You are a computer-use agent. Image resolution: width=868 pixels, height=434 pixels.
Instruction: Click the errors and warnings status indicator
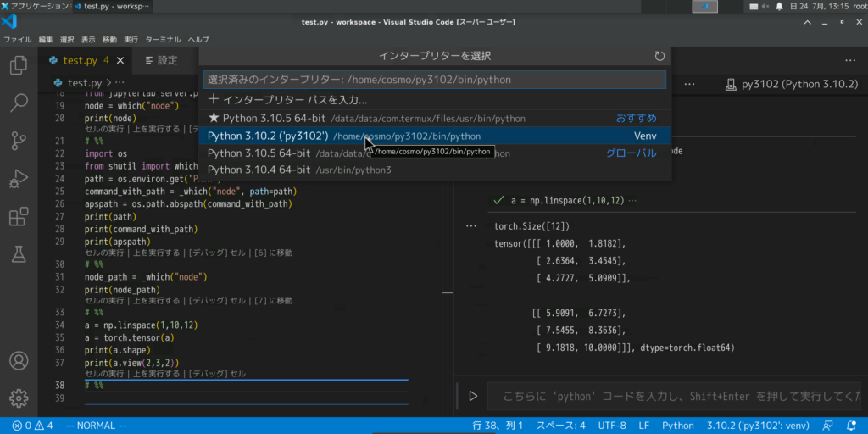[32, 426]
